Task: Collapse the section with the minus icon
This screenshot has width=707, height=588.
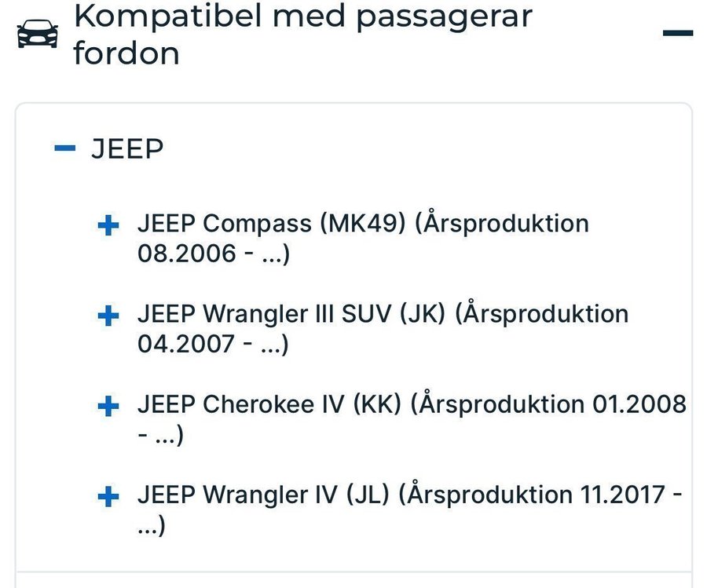Action: [678, 33]
